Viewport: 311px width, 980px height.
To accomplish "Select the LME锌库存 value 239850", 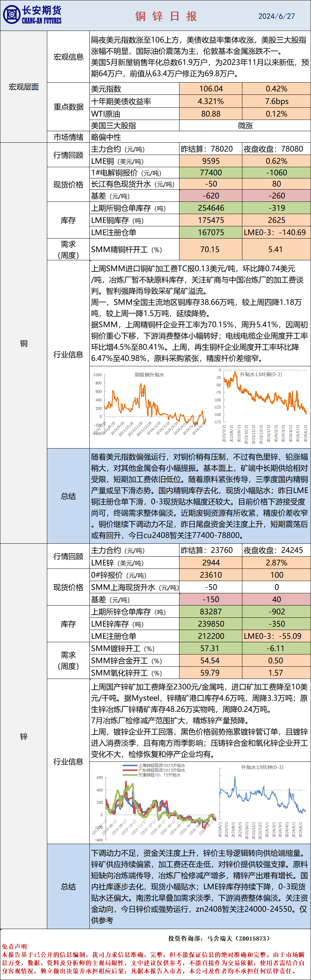I will tap(211, 624).
